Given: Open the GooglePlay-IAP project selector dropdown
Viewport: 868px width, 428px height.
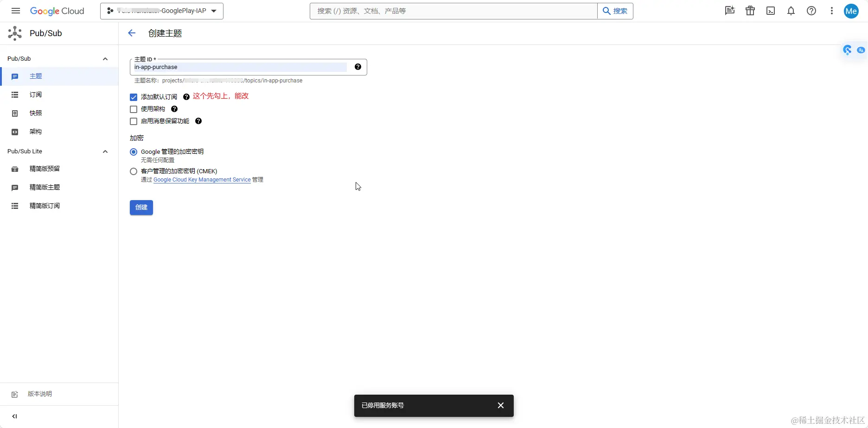Looking at the screenshot, I should 162,11.
